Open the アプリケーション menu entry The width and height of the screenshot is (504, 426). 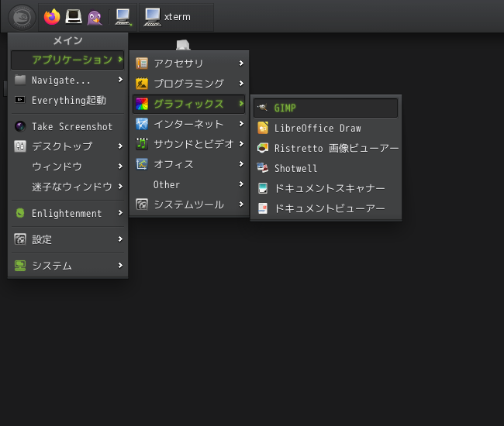tap(67, 60)
